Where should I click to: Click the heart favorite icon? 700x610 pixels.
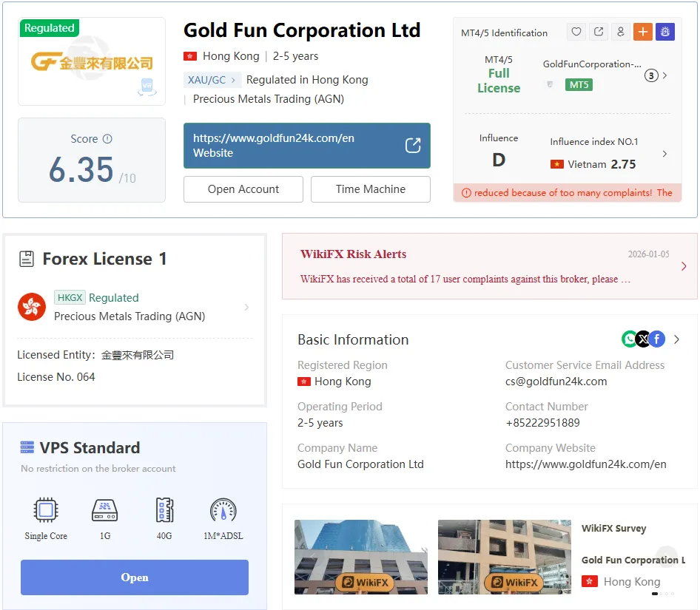pos(576,32)
